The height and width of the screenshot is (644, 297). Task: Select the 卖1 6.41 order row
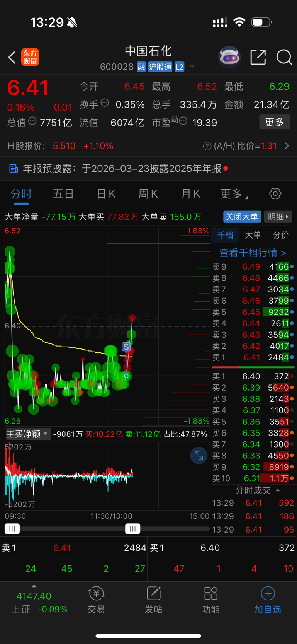(253, 357)
